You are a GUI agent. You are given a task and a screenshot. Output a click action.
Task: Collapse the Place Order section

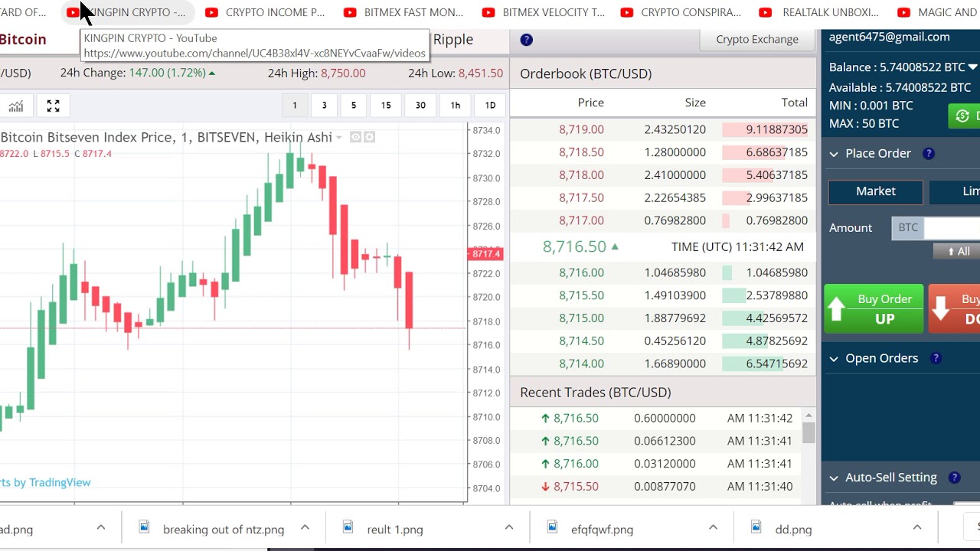pos(834,154)
